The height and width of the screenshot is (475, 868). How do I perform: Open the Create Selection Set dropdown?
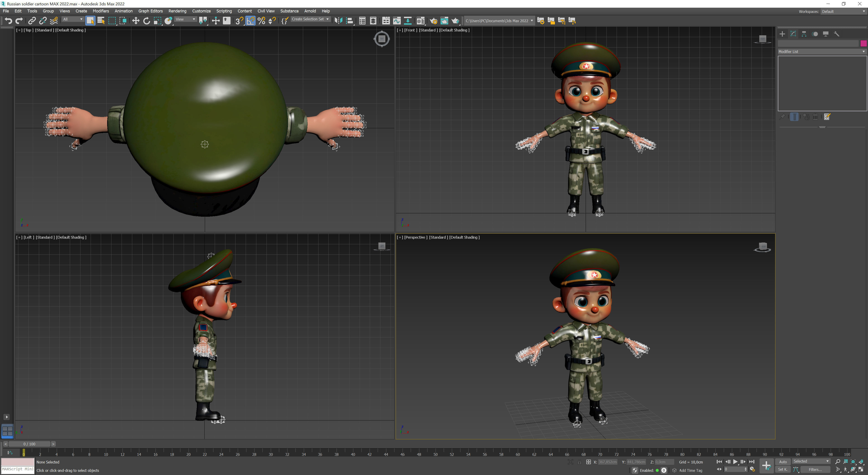pyautogui.click(x=310, y=19)
